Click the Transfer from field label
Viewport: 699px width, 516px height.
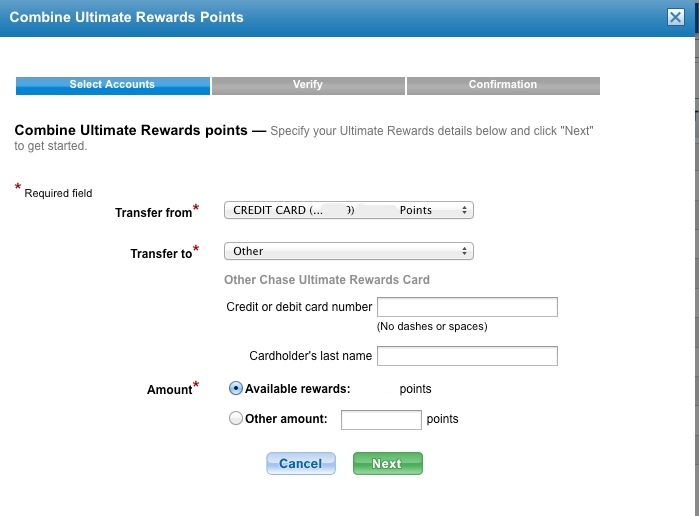click(153, 213)
